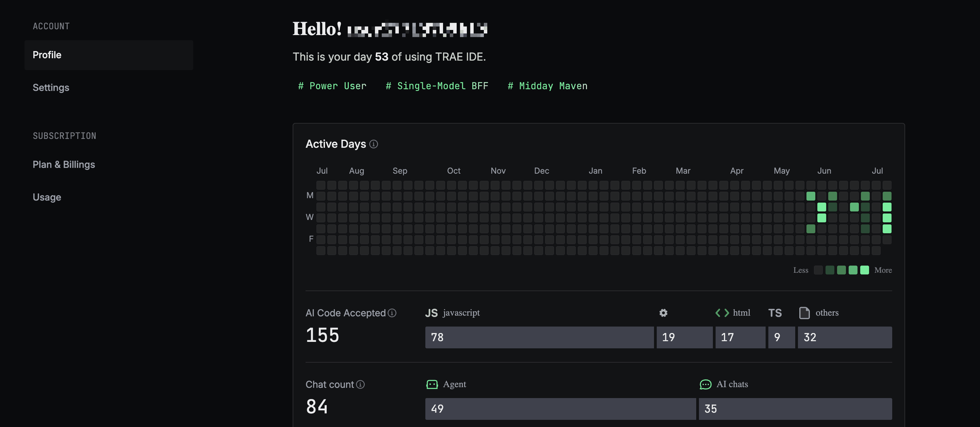This screenshot has height=427, width=980.
Task: Open Plan & Billings under Subscription
Action: [64, 164]
